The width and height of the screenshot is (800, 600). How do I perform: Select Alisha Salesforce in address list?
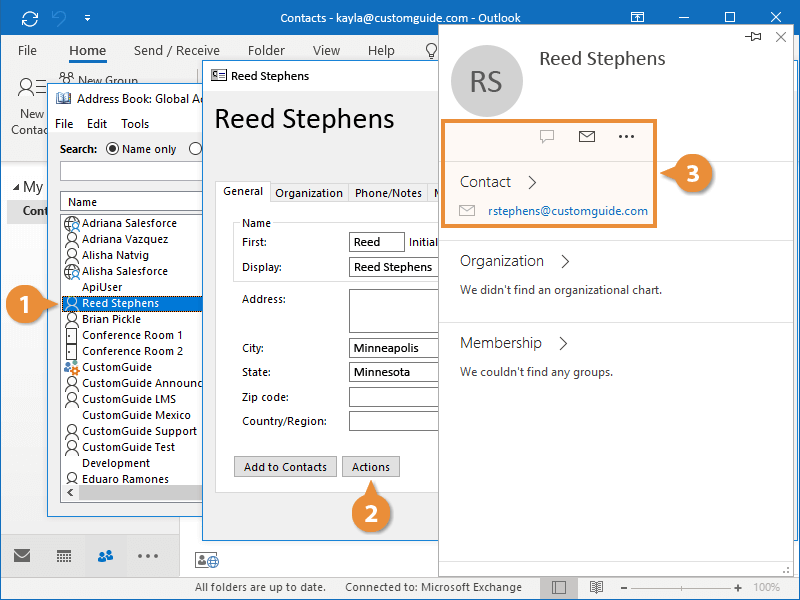[x=124, y=271]
